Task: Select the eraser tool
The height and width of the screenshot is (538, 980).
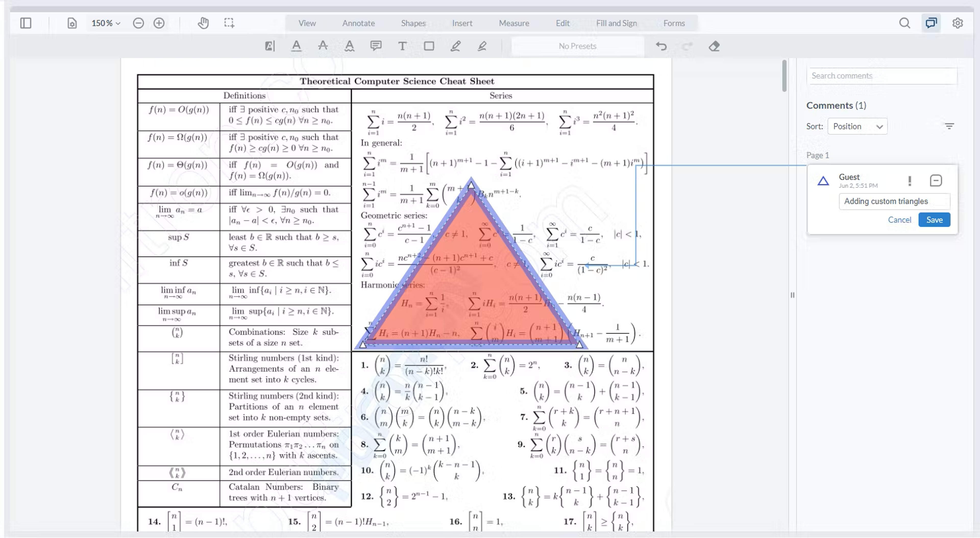Action: coord(714,46)
